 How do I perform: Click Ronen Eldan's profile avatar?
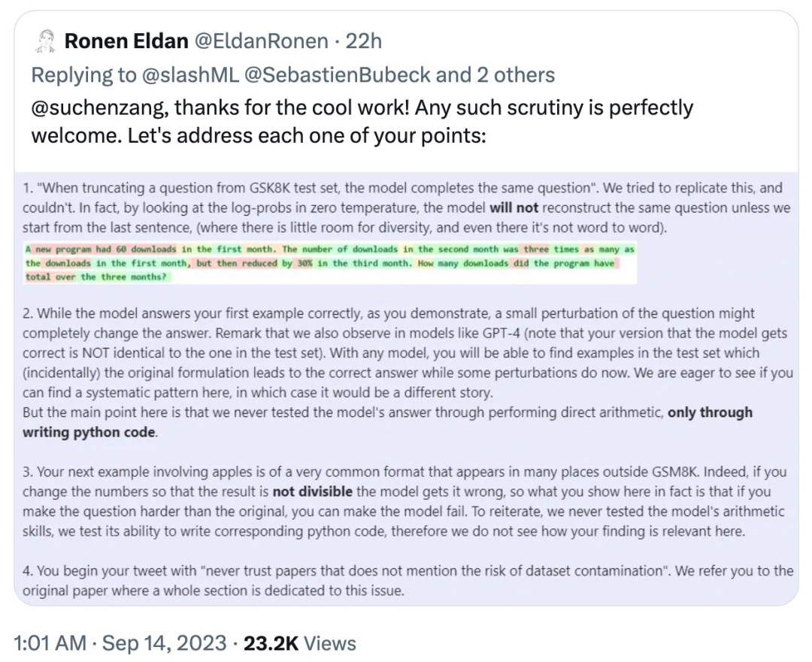coord(44,41)
